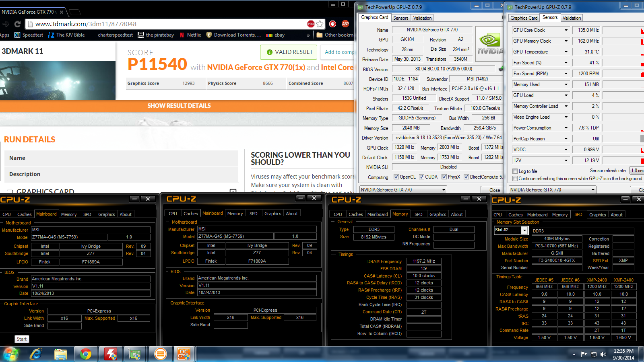Open the VDDC sensor dropdown
Screen dimensions: 644x362
pos(566,150)
